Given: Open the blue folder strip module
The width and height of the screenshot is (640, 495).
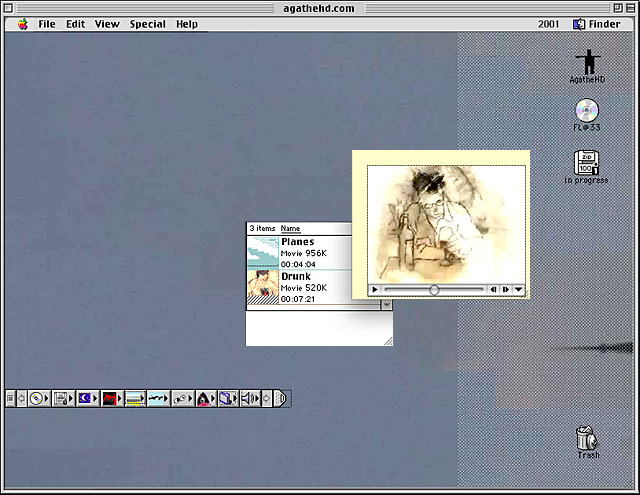Looking at the screenshot, I should coord(226,398).
